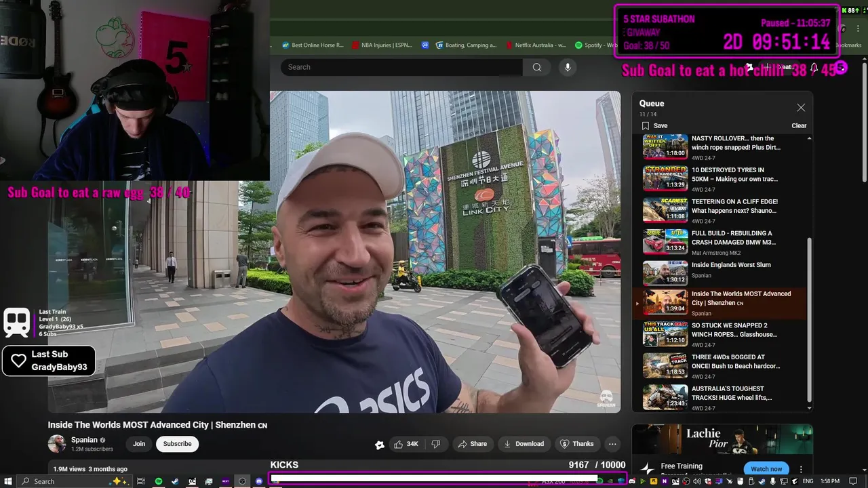Download the video
The width and height of the screenshot is (868, 488).
coord(524,444)
